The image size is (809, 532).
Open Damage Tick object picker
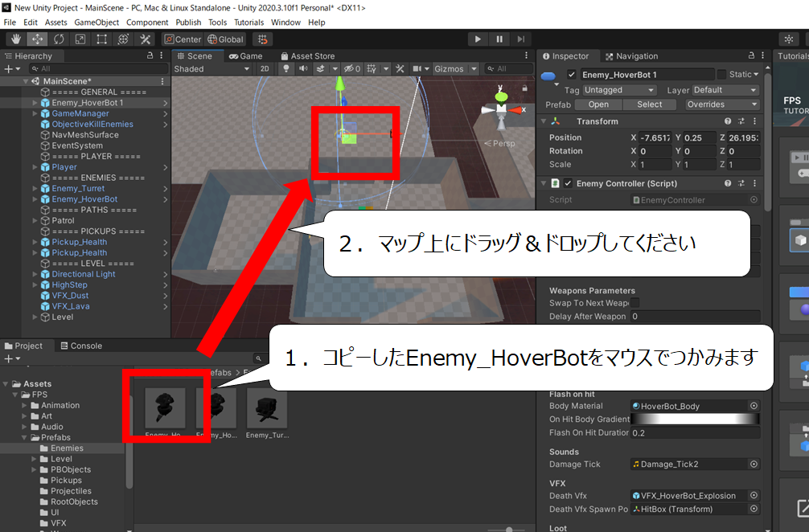pyautogui.click(x=754, y=464)
